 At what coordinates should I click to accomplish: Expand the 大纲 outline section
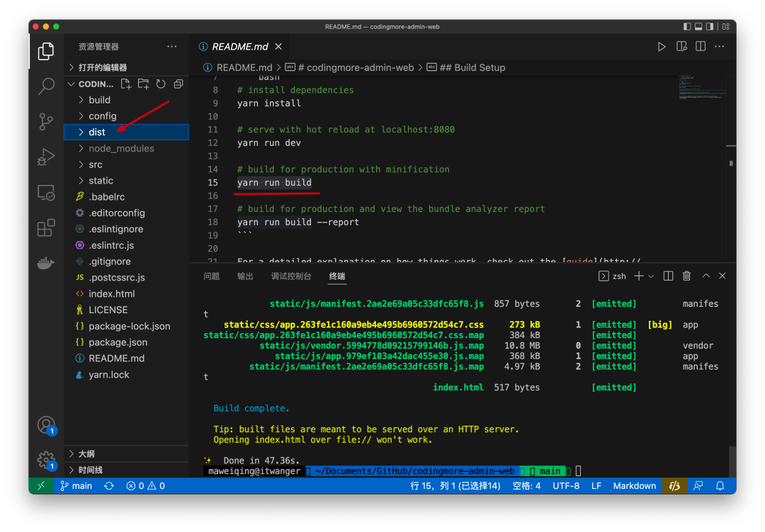(126, 453)
